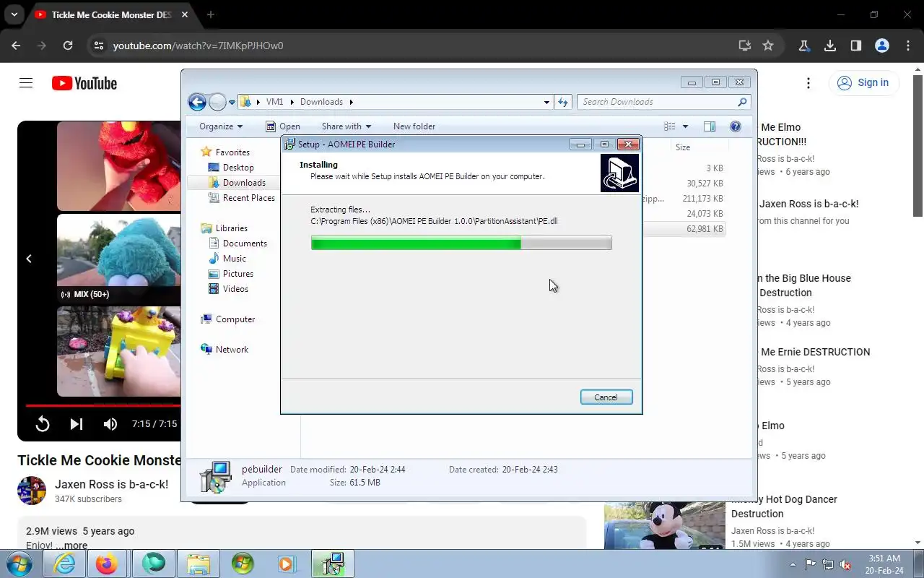Click the muted volume tray icon
This screenshot has width=924, height=578.
pyautogui.click(x=845, y=564)
